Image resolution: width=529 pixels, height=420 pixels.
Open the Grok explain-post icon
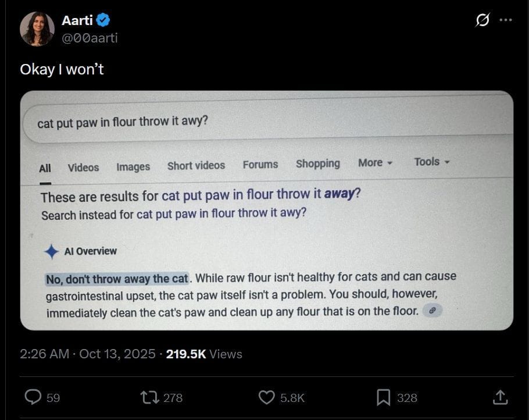482,20
